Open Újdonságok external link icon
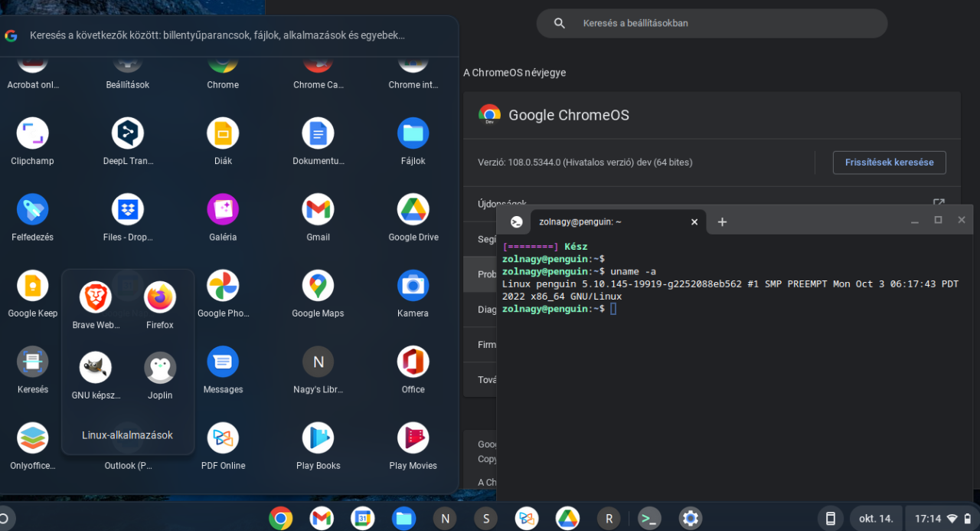980x531 pixels. pyautogui.click(x=939, y=202)
